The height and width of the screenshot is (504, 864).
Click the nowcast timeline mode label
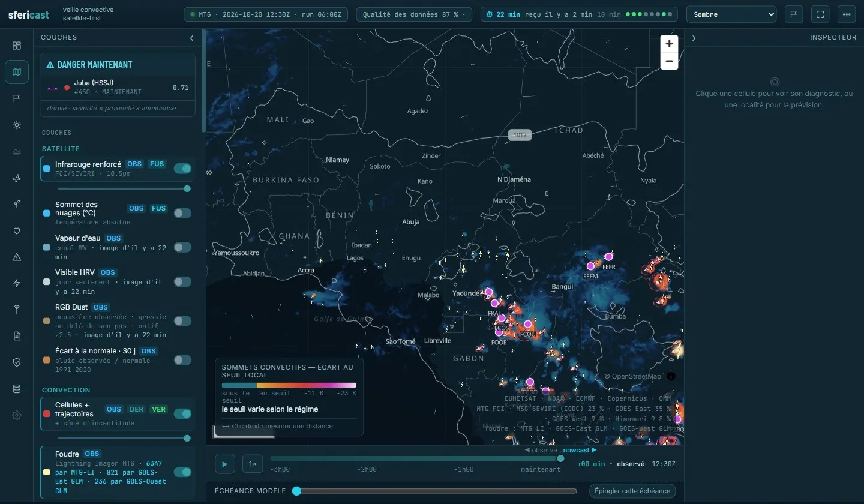coord(580,450)
